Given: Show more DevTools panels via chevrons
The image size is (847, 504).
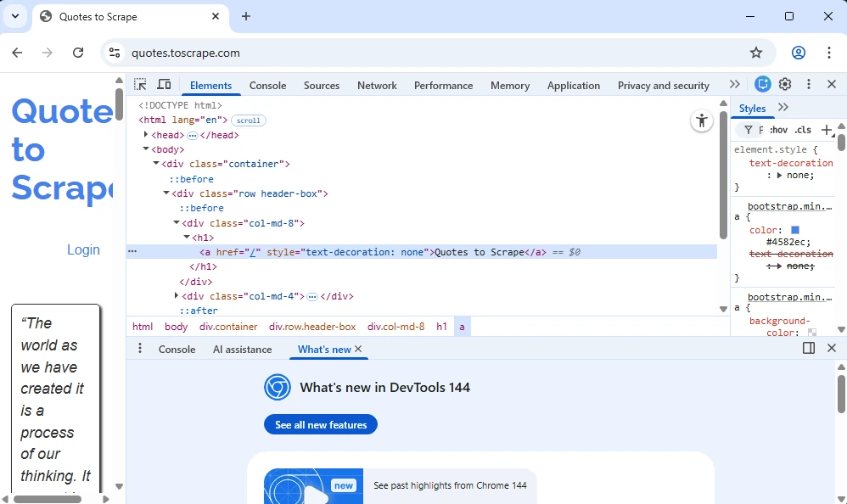Looking at the screenshot, I should click(x=734, y=85).
